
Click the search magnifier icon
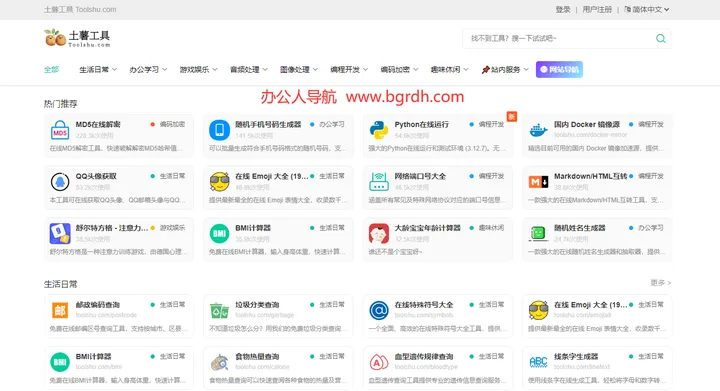click(x=661, y=39)
